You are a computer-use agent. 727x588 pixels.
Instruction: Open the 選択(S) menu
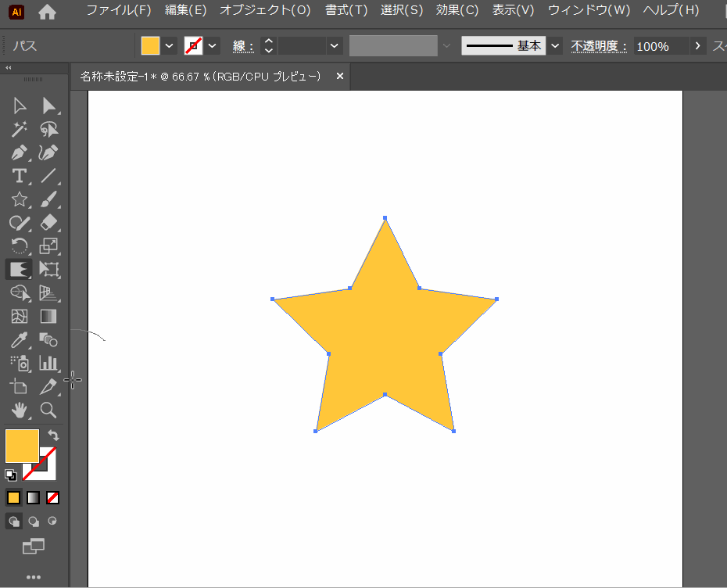[x=402, y=10]
